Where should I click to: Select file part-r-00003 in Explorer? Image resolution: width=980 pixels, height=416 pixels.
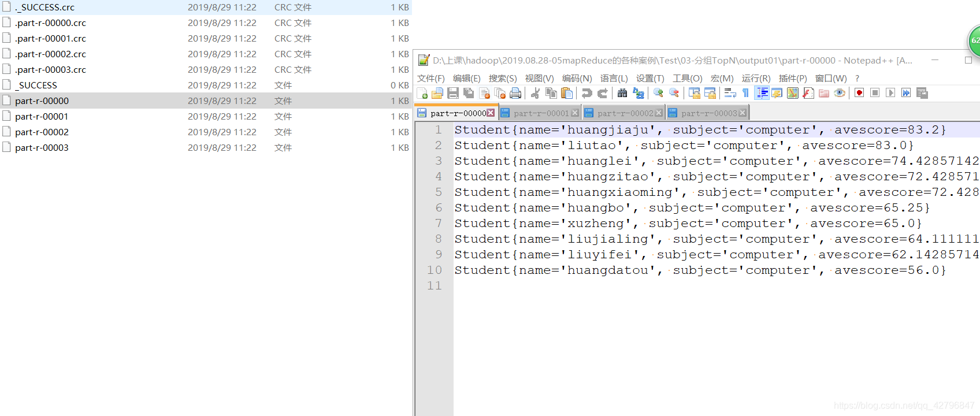point(206,147)
